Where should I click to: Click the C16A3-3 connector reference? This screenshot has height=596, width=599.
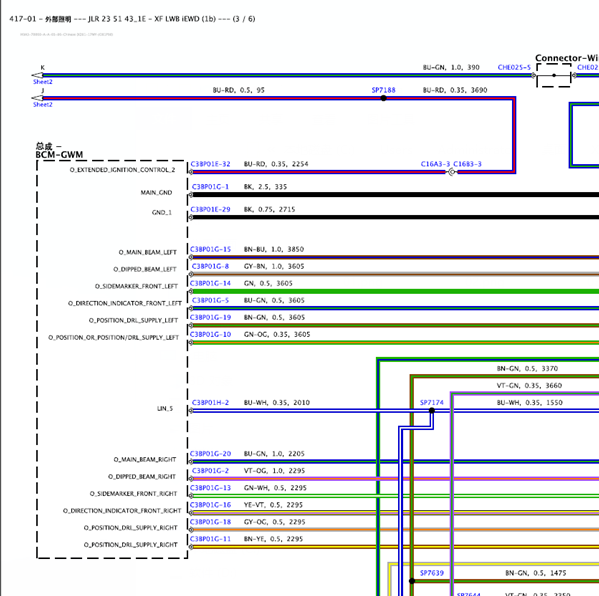435,164
